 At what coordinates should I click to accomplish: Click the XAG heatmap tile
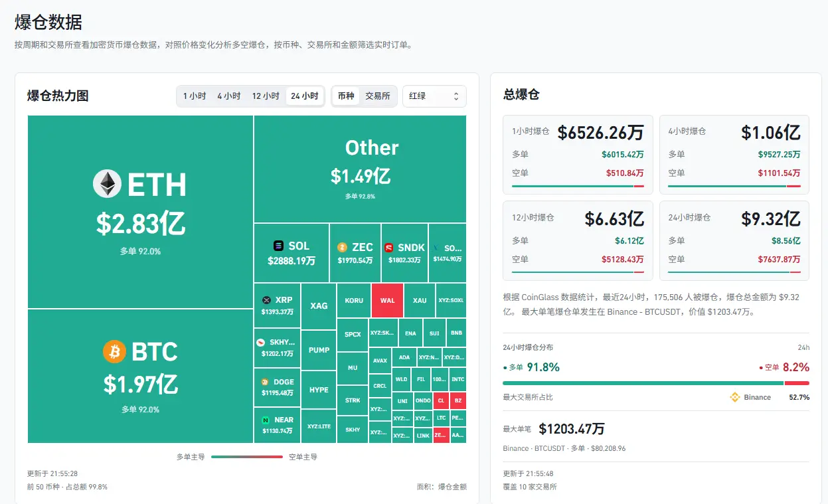tap(319, 306)
